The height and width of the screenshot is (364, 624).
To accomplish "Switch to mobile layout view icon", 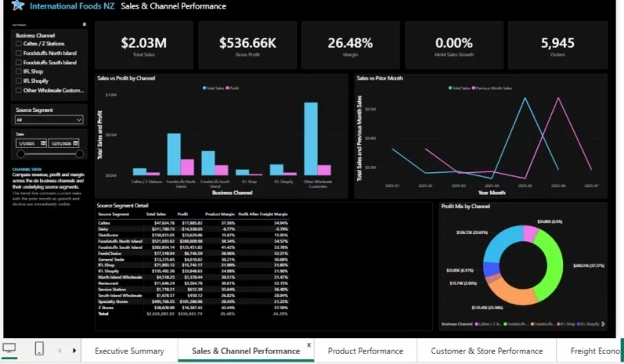I will click(x=39, y=348).
